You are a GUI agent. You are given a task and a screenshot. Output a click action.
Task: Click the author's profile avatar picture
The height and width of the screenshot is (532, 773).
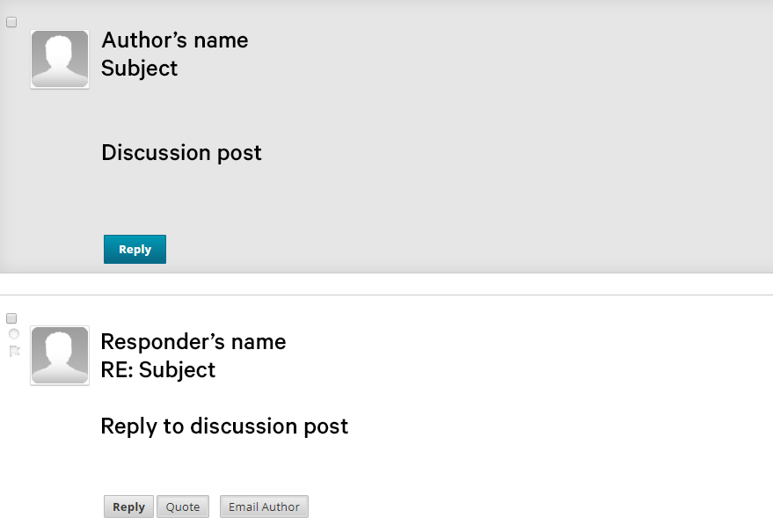click(x=60, y=59)
